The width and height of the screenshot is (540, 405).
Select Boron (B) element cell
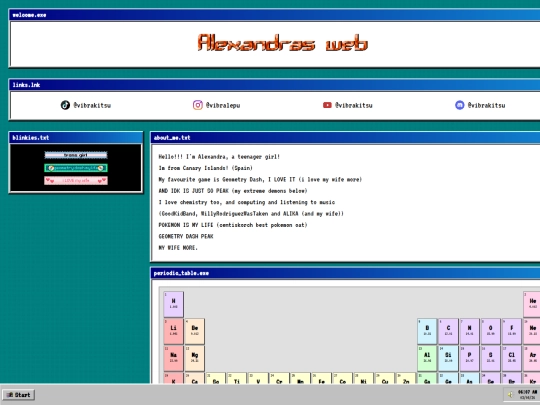coord(427,331)
